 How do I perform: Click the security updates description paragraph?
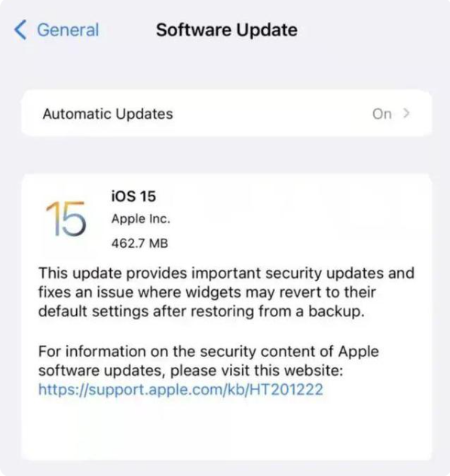pos(226,292)
